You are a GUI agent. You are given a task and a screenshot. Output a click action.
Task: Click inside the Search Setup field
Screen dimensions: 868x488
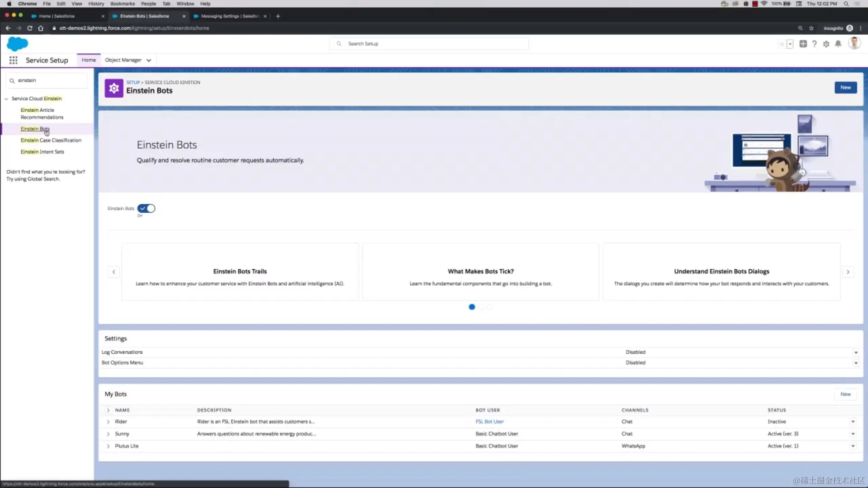point(429,43)
